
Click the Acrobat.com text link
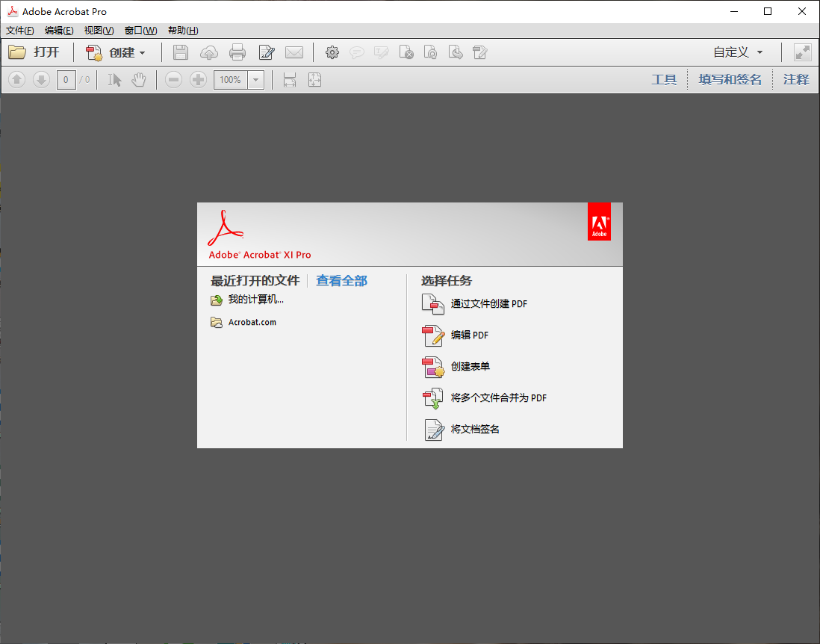252,322
